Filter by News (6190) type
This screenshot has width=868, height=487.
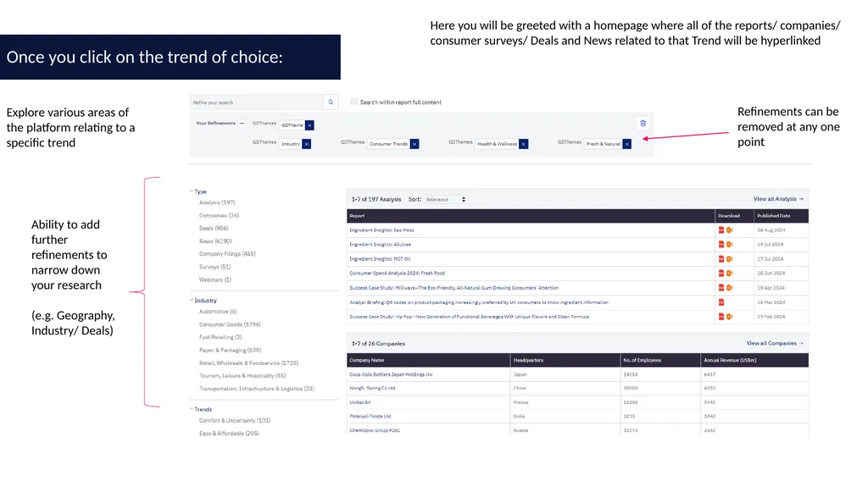215,241
